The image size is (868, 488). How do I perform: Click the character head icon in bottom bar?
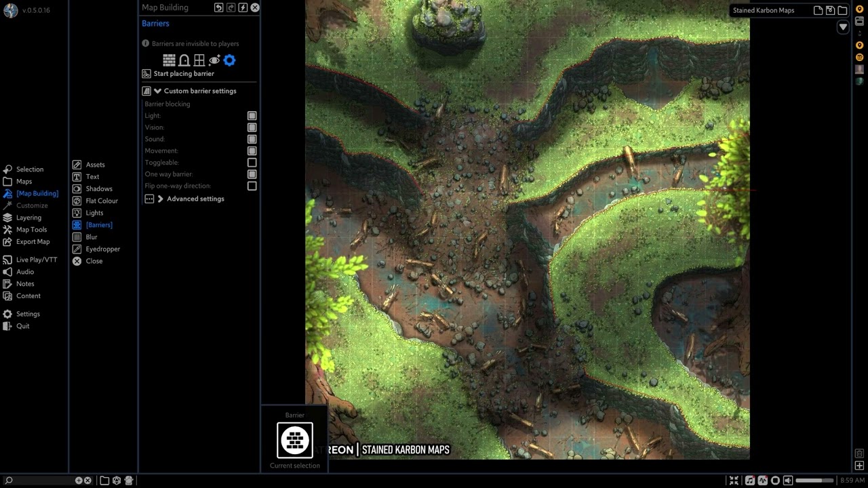pos(128,481)
